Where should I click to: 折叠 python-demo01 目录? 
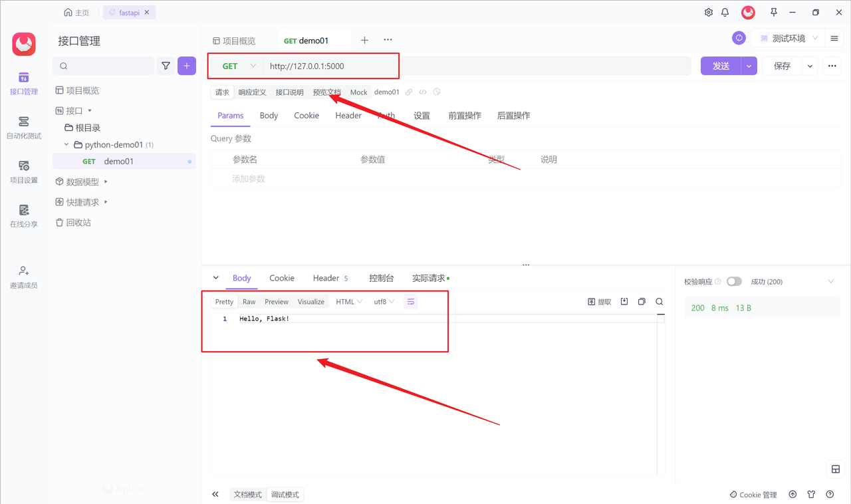point(66,144)
